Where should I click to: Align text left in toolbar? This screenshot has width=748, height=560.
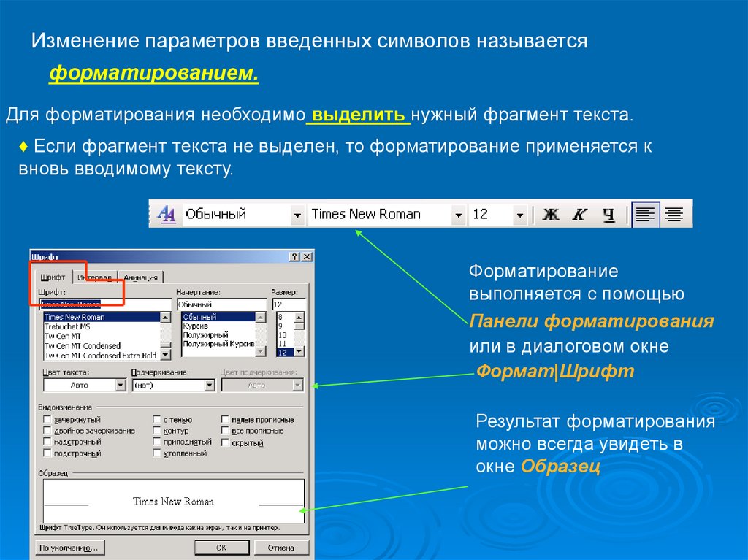pos(646,215)
